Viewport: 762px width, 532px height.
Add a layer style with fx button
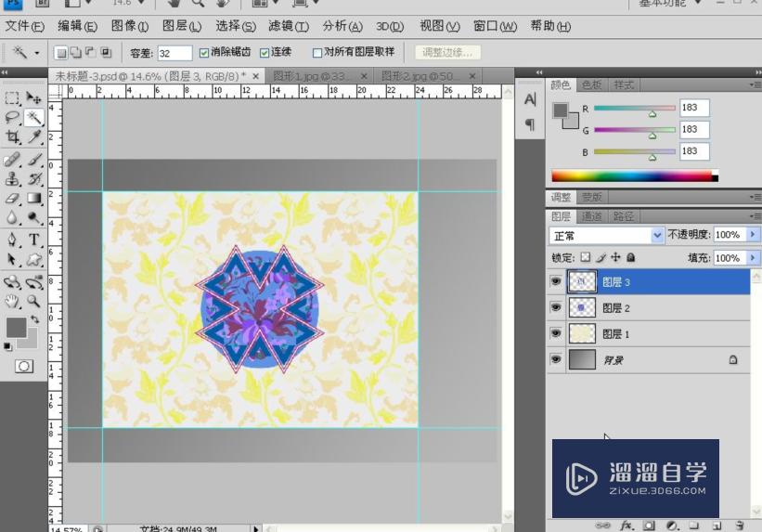[626, 526]
